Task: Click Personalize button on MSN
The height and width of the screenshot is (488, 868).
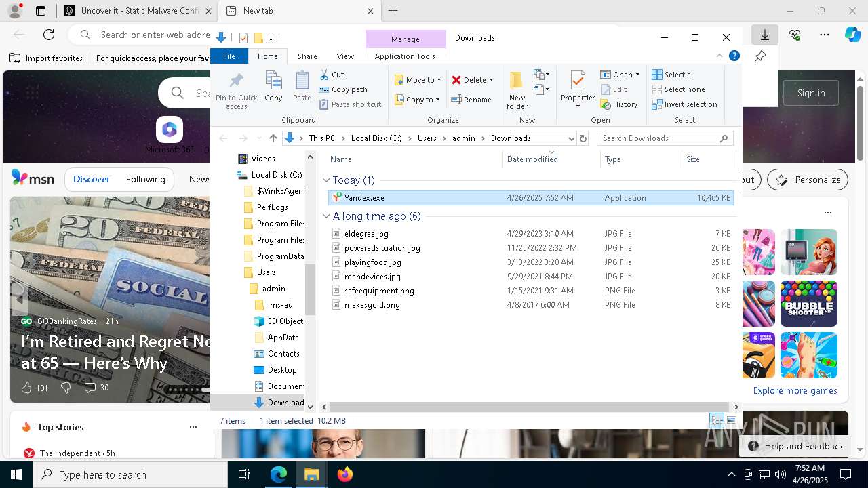Action: pyautogui.click(x=808, y=180)
